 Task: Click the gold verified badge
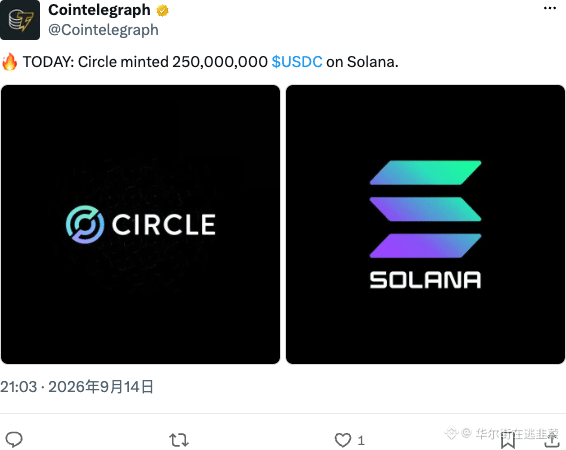[x=162, y=10]
